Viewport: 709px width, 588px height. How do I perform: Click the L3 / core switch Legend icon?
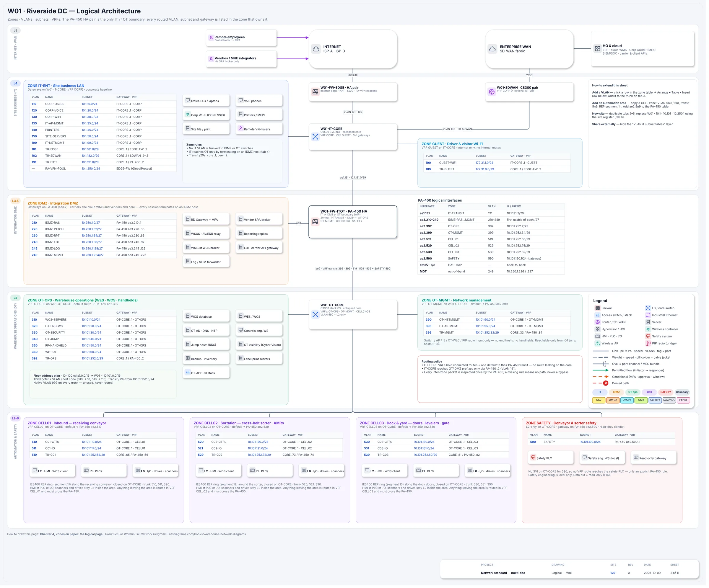(x=648, y=308)
